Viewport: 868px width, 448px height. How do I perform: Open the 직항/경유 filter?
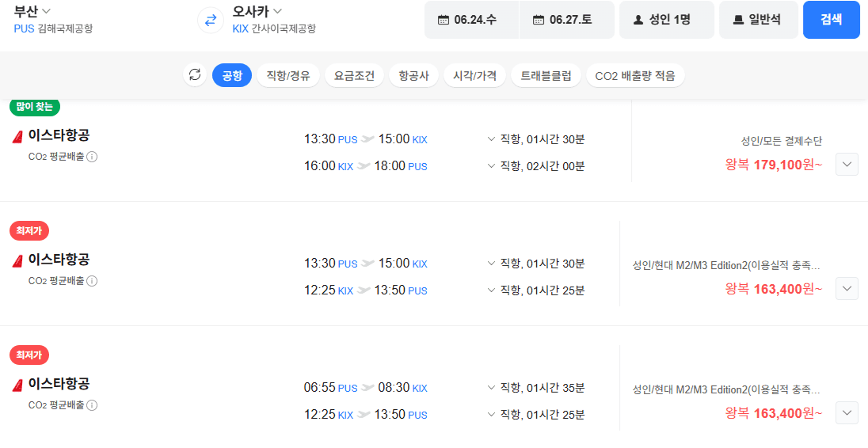click(287, 75)
